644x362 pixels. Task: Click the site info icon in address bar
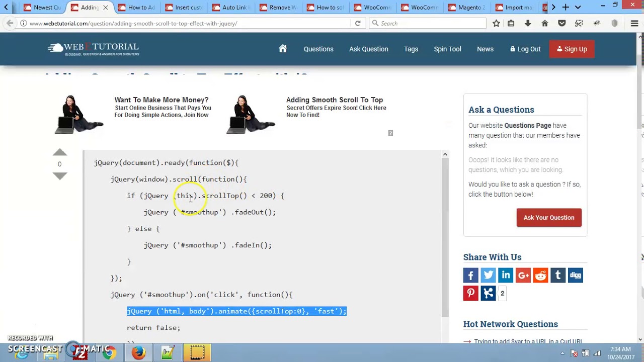click(23, 23)
